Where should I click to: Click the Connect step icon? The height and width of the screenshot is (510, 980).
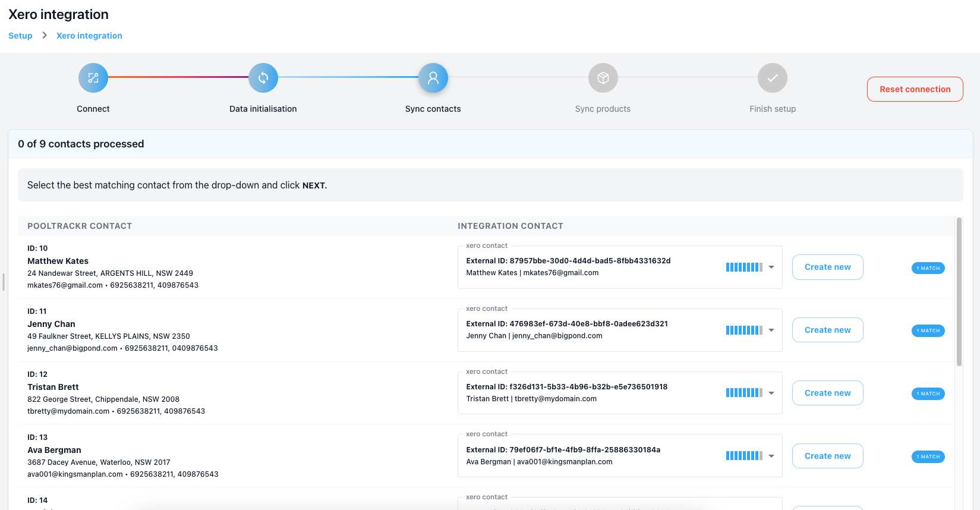click(x=93, y=78)
